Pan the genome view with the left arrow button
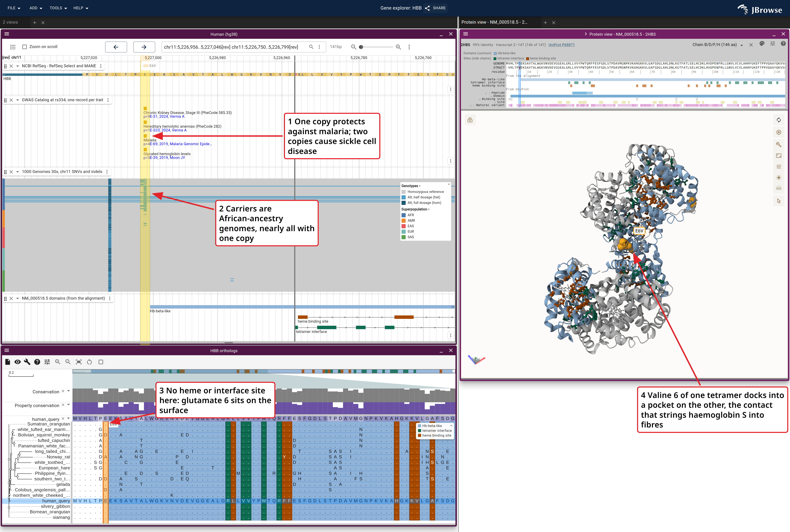 pos(116,47)
